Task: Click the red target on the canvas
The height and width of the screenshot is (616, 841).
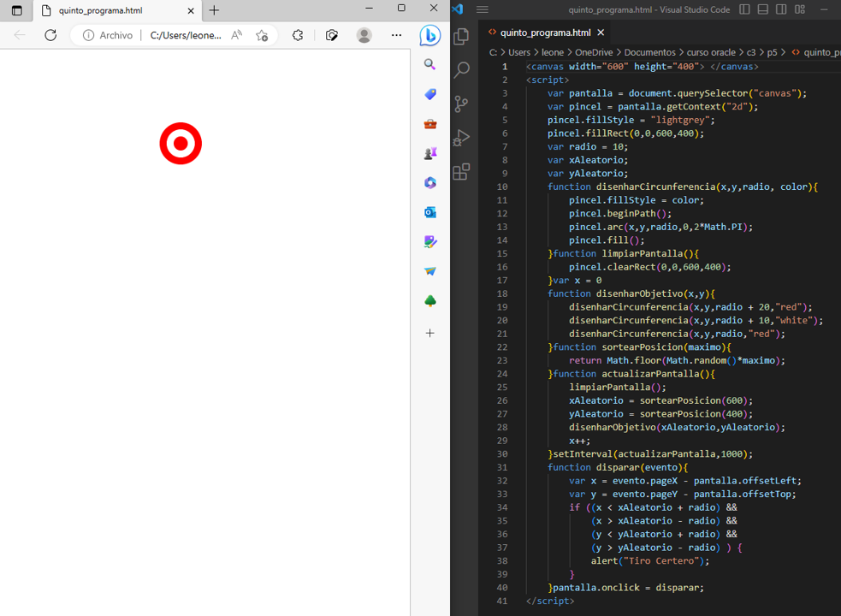Action: 181,143
